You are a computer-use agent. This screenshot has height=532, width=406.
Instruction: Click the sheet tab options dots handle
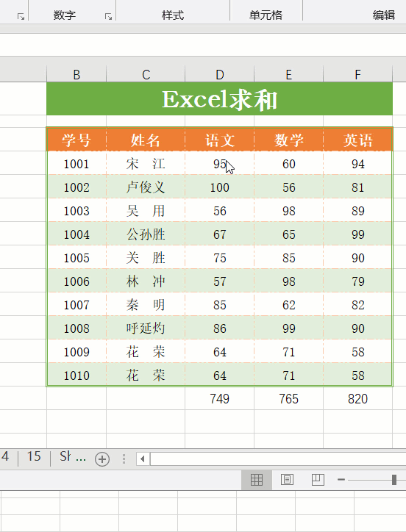pos(124,459)
